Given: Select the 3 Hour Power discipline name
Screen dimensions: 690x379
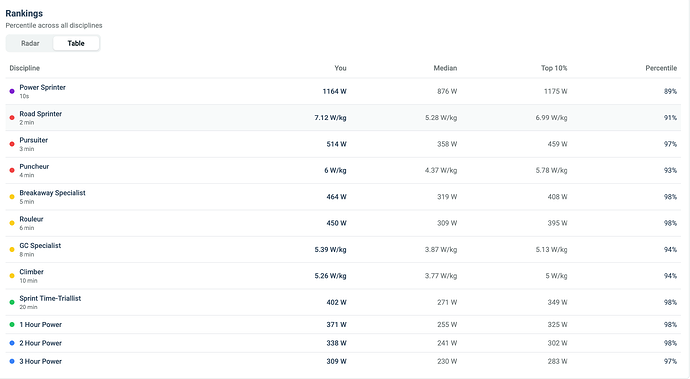Looking at the screenshot, I should point(40,361).
